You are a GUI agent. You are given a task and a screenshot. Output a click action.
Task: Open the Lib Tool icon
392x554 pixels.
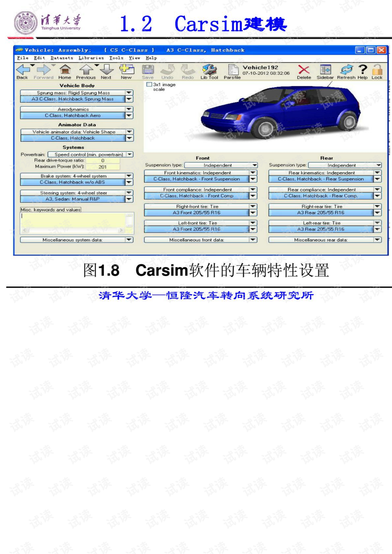209,70
